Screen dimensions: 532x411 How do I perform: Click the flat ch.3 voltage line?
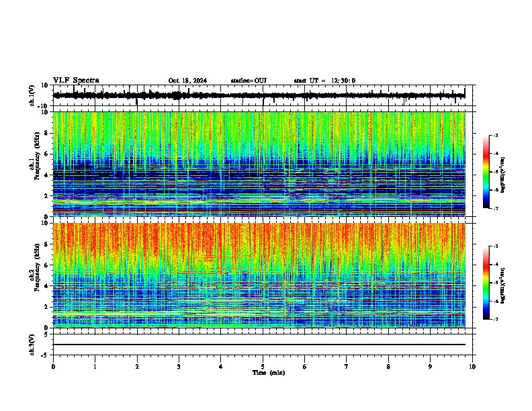tap(259, 345)
